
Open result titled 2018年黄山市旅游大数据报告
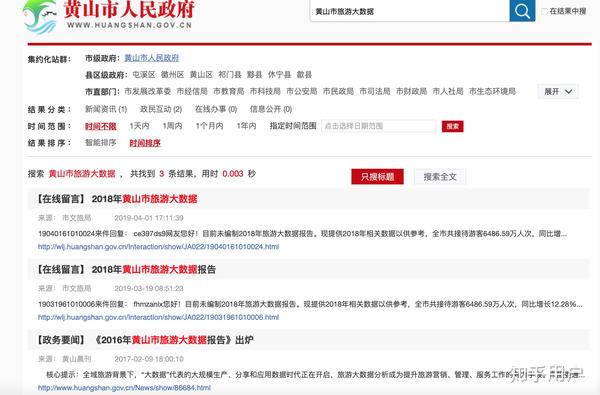(153, 269)
